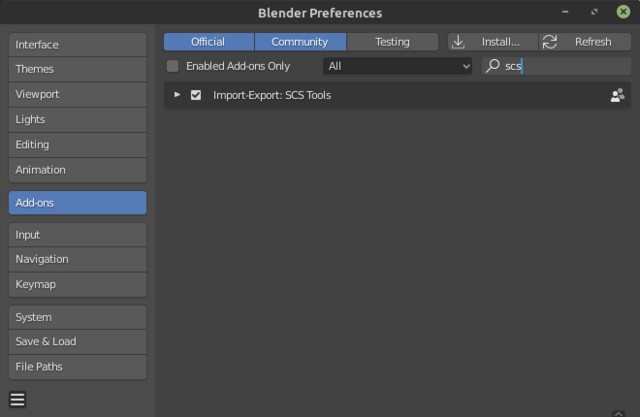The height and width of the screenshot is (417, 640).
Task: Click the community users icon on SCS Tools row
Action: pyautogui.click(x=617, y=95)
